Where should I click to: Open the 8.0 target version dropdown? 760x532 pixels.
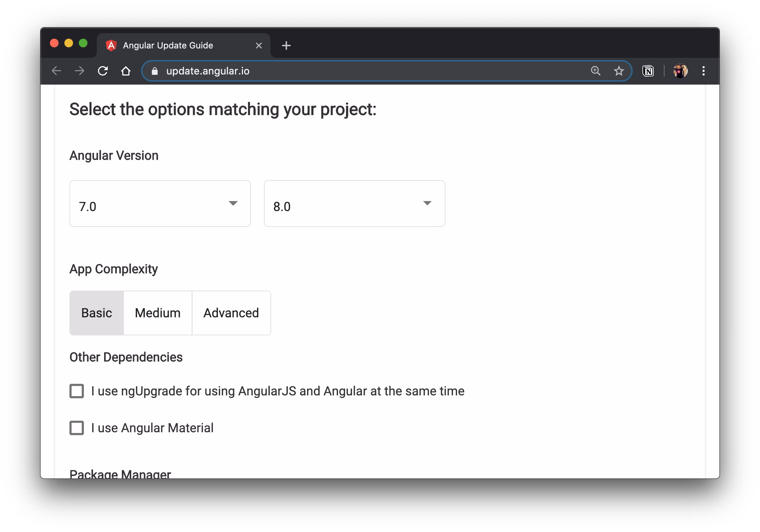tap(354, 203)
